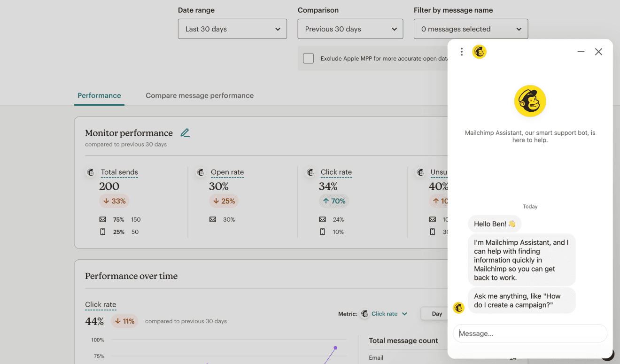Select the Performance tab
The width and height of the screenshot is (620, 364).
99,95
